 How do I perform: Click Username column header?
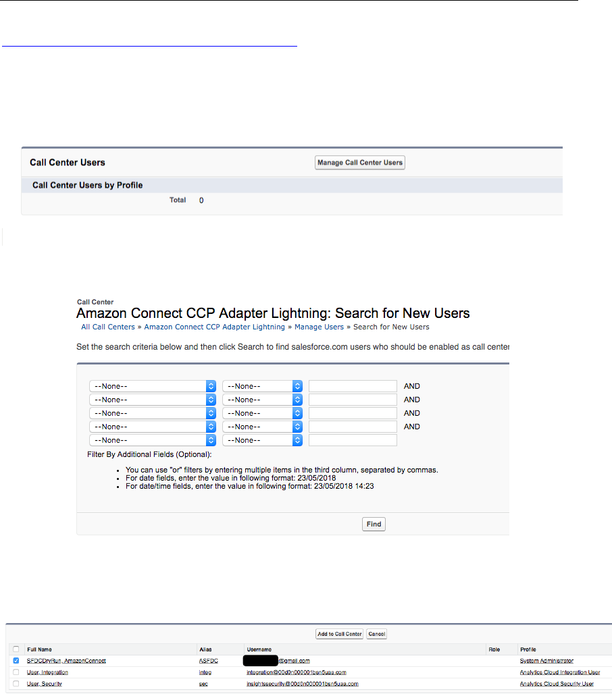(259, 649)
